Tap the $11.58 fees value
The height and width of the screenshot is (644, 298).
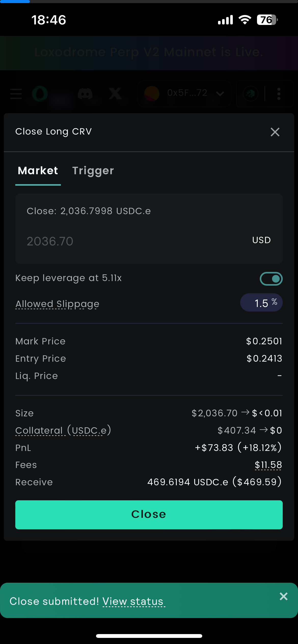coord(268,465)
